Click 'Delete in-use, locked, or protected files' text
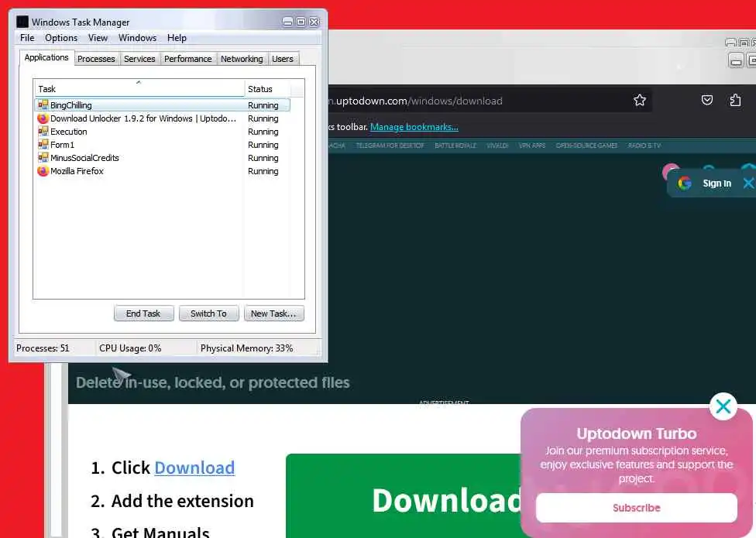Image resolution: width=756 pixels, height=538 pixels. (212, 382)
